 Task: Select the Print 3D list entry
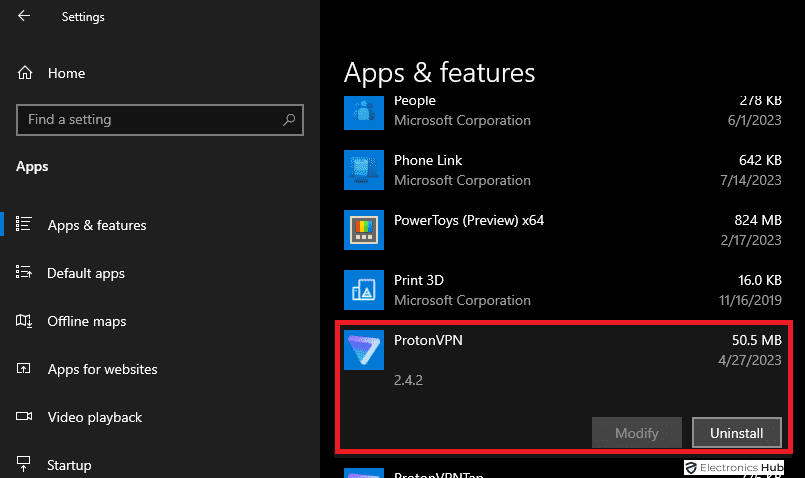(560, 290)
